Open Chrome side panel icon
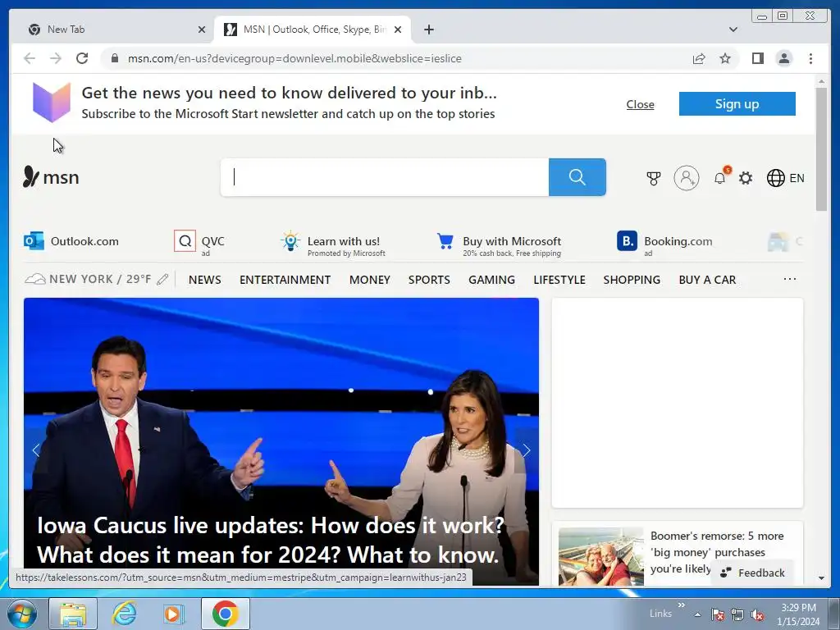This screenshot has height=630, width=840. 757,58
